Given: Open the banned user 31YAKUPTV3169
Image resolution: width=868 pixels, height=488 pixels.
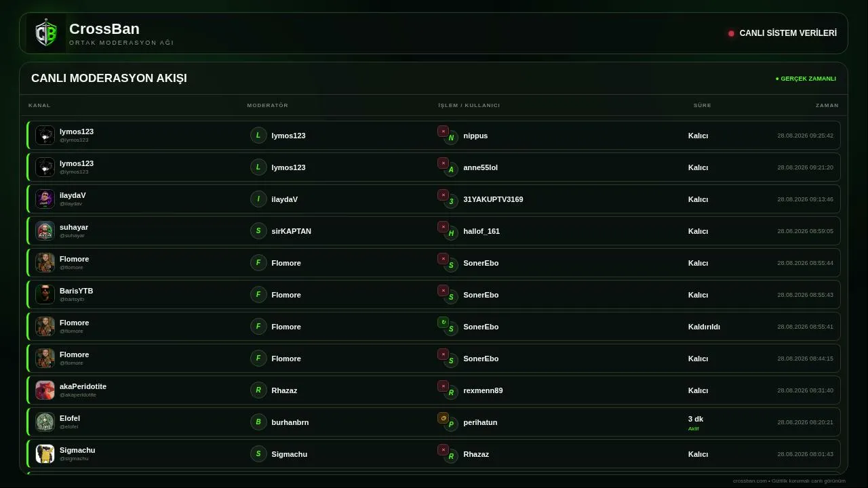Looking at the screenshot, I should coord(493,199).
